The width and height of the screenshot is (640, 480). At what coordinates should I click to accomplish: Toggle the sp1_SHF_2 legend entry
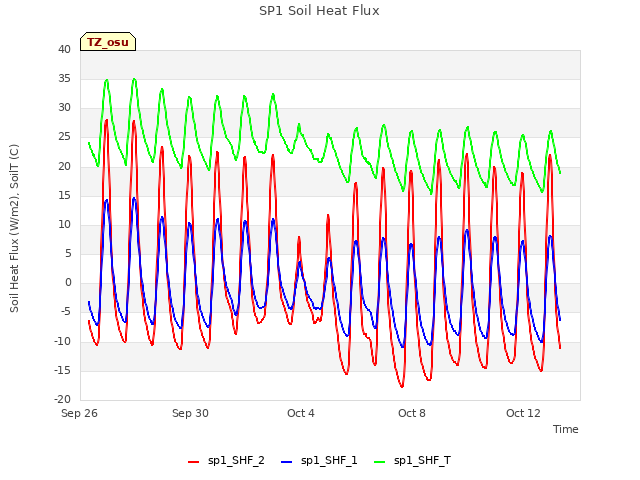226,461
